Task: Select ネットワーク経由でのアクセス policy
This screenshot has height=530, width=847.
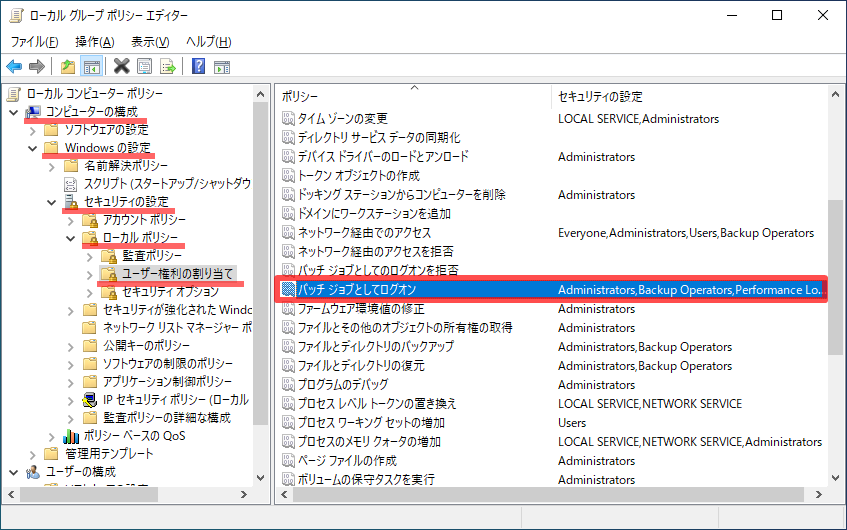Action: (x=364, y=232)
